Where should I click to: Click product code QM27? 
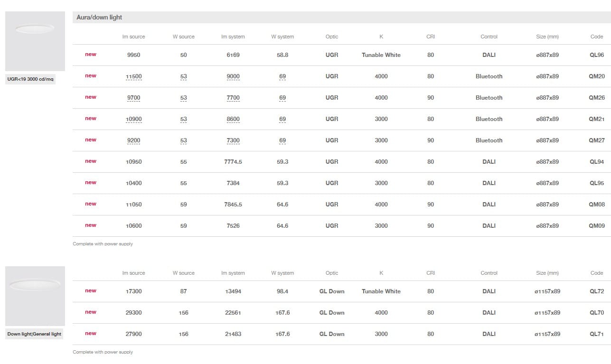(x=596, y=140)
